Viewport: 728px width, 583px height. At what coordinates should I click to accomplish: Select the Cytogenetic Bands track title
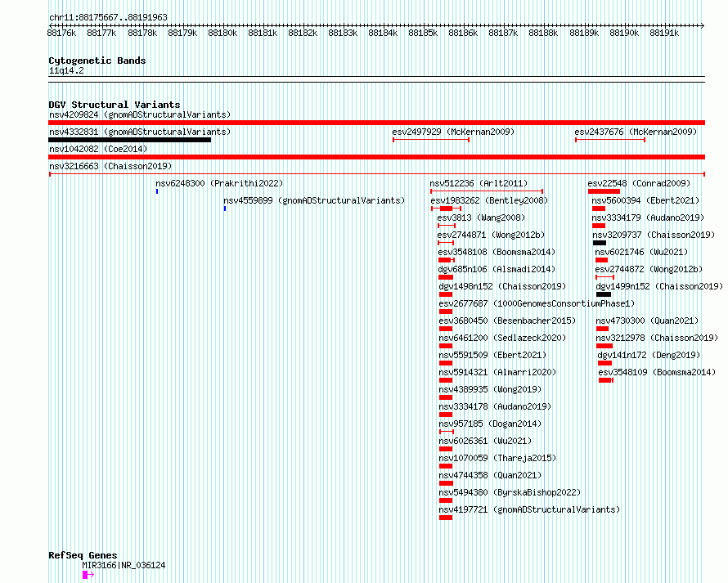point(97,61)
